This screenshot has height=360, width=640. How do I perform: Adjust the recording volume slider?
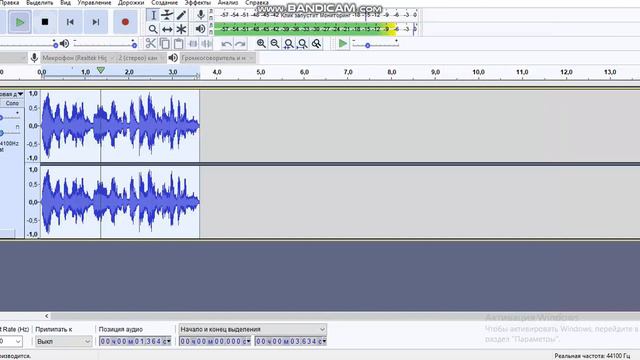(29, 44)
